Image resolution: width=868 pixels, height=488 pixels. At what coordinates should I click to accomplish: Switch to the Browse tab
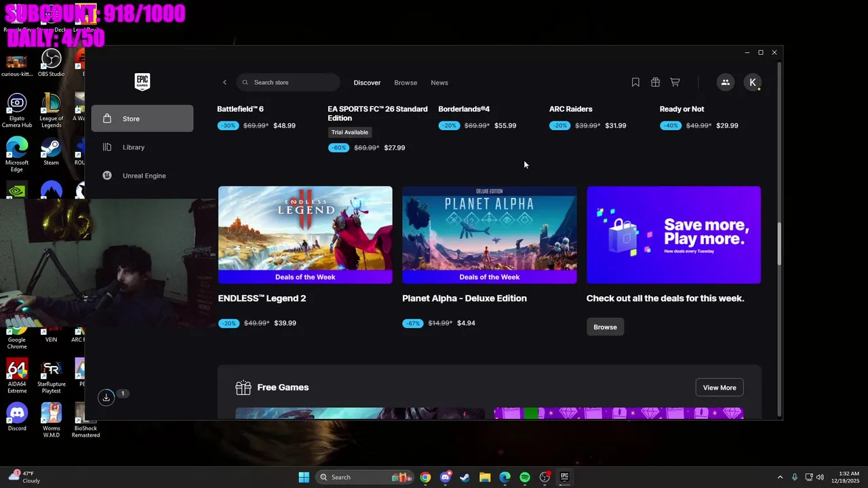(406, 83)
